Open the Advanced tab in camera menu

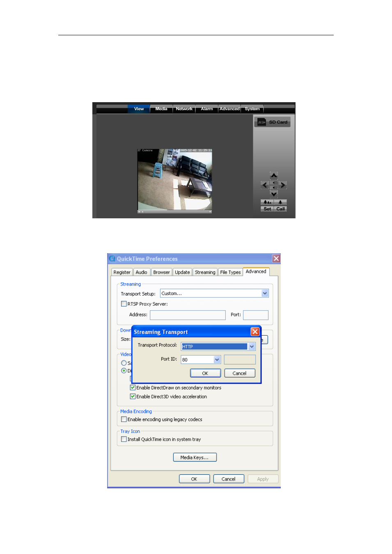[229, 109]
